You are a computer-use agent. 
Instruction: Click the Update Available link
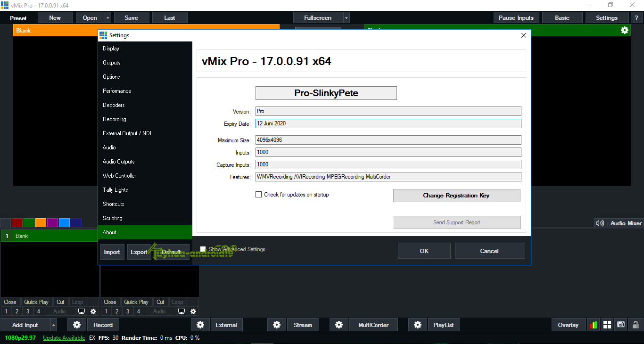coord(64,338)
